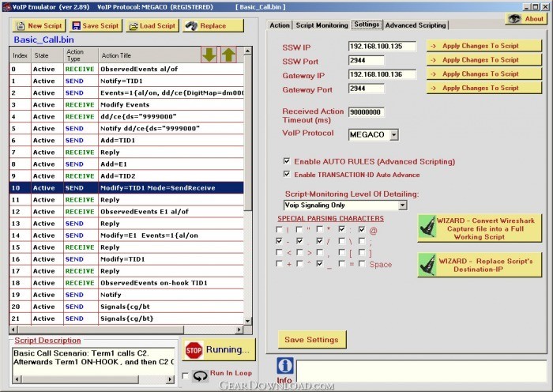The image size is (553, 392).
Task: Move selected action up with green arrow
Action: [228, 55]
